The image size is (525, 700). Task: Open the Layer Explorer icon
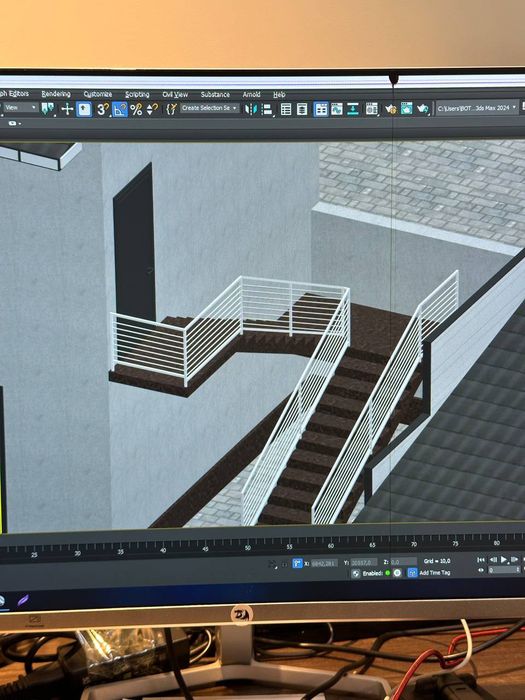[302, 109]
